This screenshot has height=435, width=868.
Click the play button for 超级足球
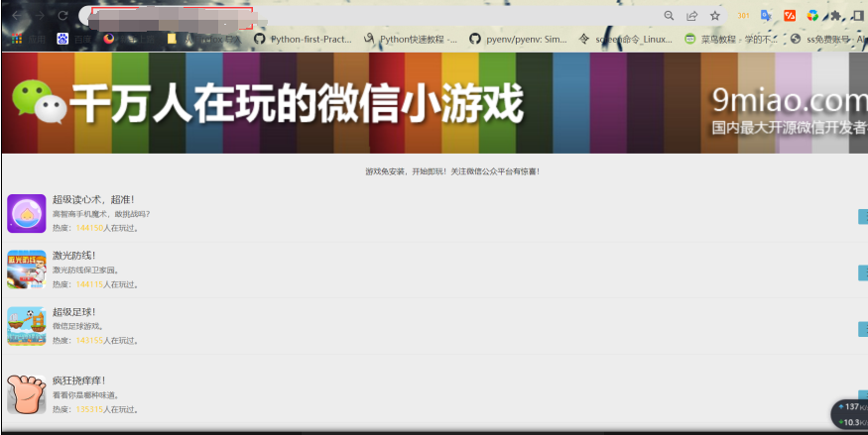click(863, 329)
